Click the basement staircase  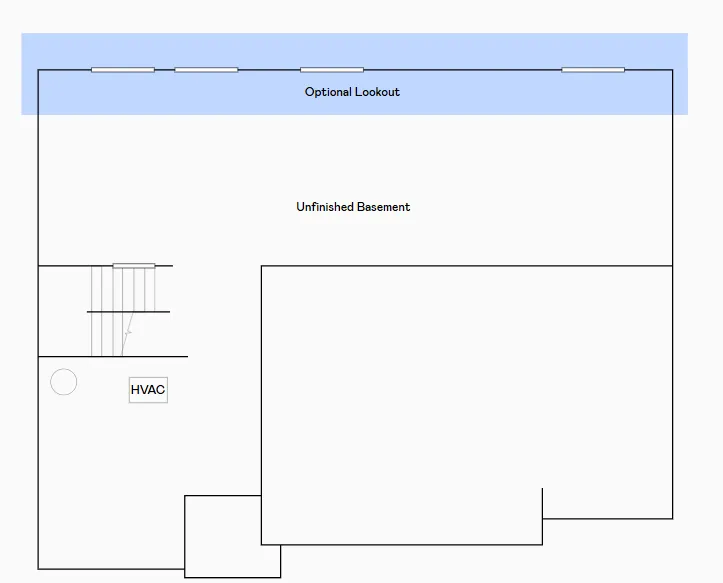[124, 310]
